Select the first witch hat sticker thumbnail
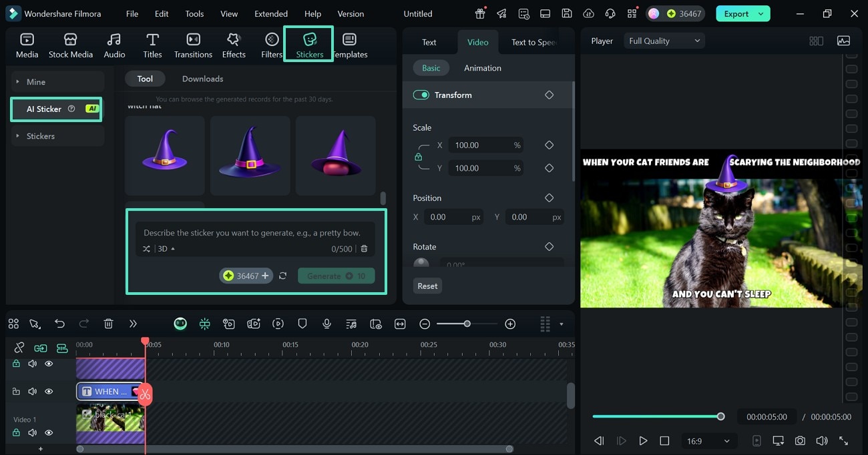The width and height of the screenshot is (868, 455). coord(165,155)
